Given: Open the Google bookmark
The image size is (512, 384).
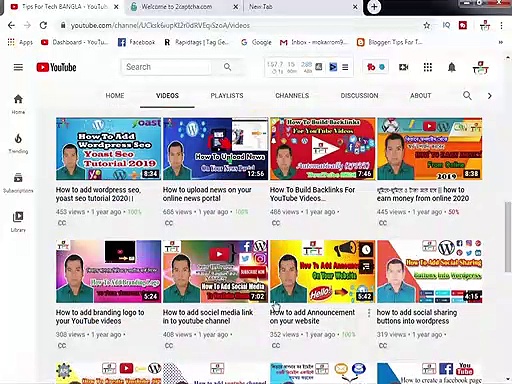Looking at the screenshot, I should point(256,42).
